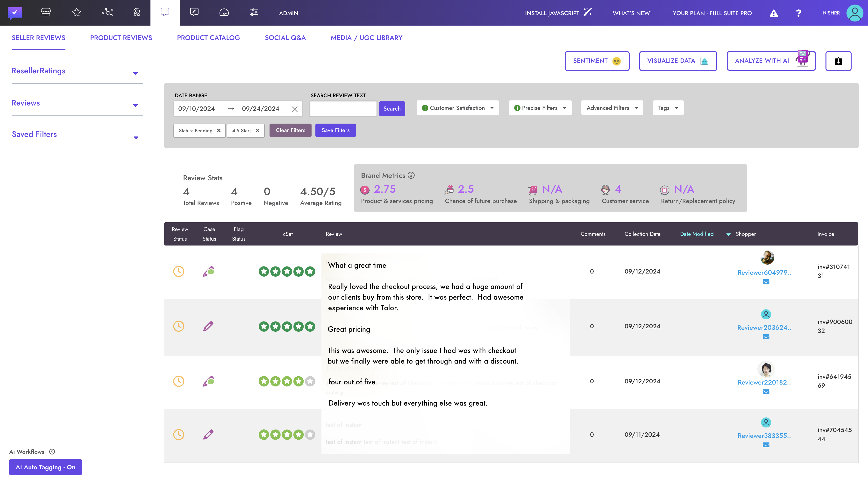Click the Analyze With AI button
The image size is (868, 491).
tap(771, 61)
